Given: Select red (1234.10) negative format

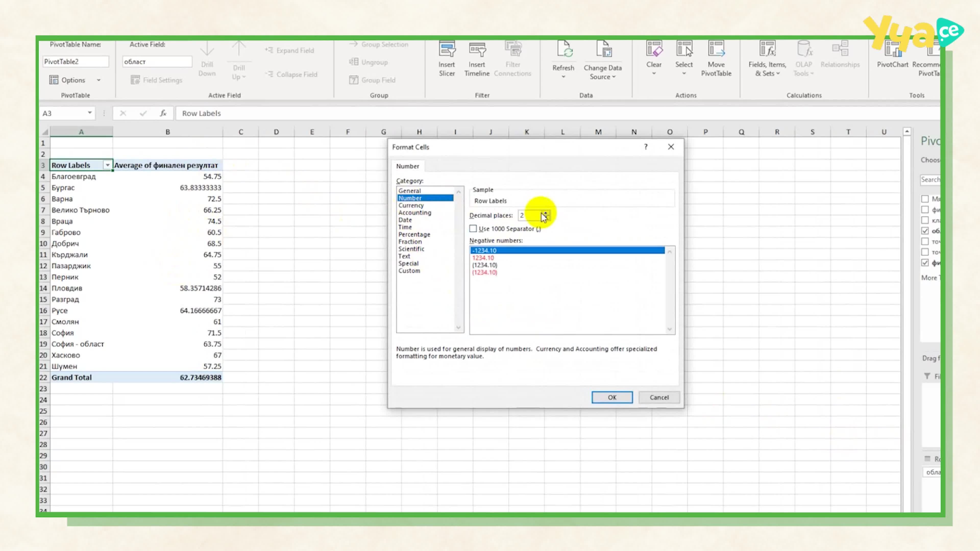Looking at the screenshot, I should [484, 272].
